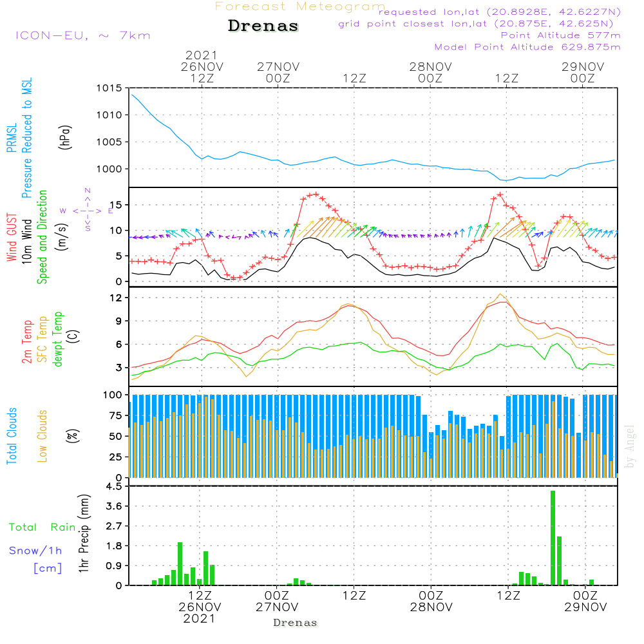
Task: Select the 'Point Altitude 577m' line
Action: pyautogui.click(x=561, y=35)
